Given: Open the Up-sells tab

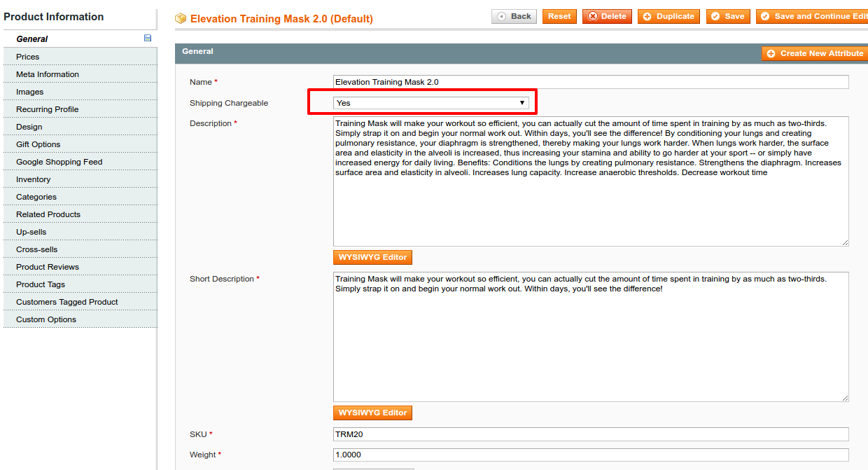Looking at the screenshot, I should 80,232.
